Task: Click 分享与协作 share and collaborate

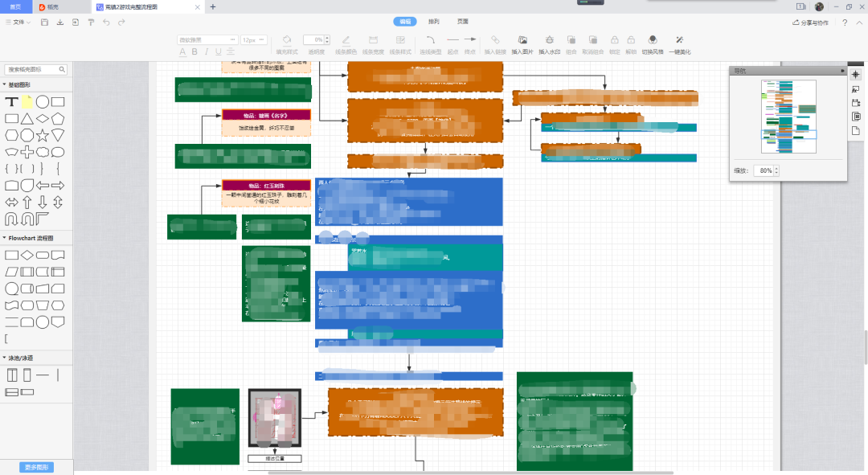Action: pyautogui.click(x=810, y=23)
